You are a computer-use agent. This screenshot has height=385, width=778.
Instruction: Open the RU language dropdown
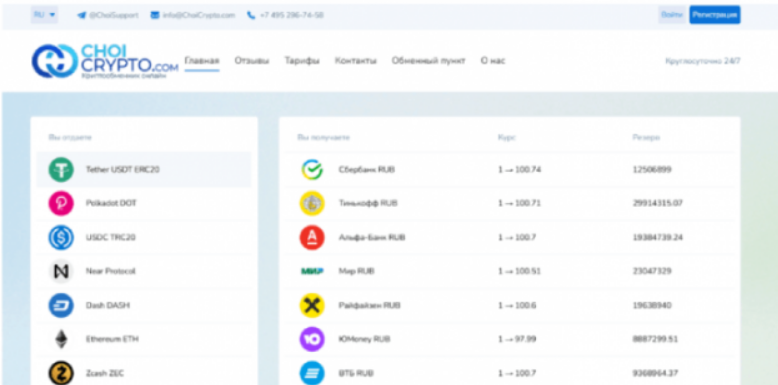pos(44,15)
